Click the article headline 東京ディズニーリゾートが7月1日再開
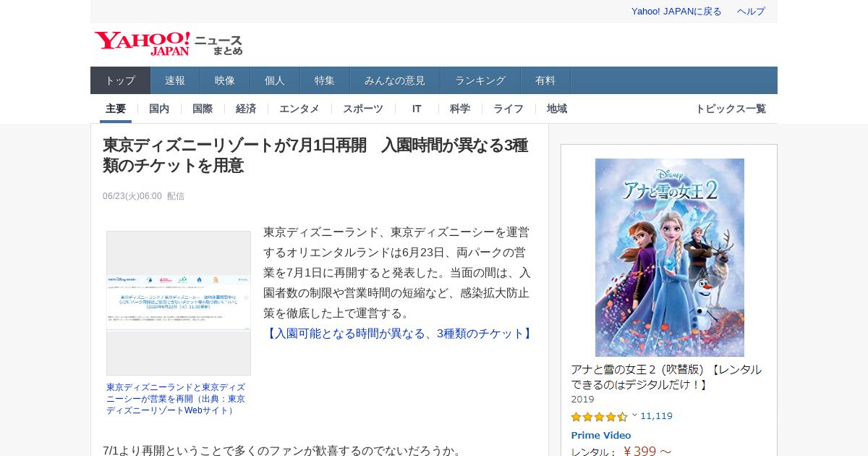Screen dimensions: 868x456 pos(315,156)
